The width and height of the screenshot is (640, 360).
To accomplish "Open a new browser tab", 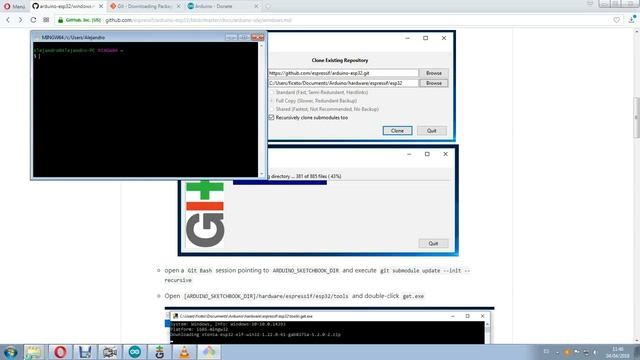I will pos(268,6).
